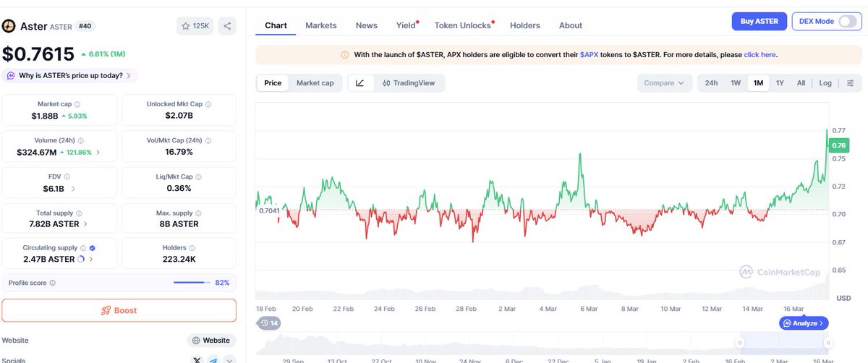Set chart range to 1M

[758, 83]
